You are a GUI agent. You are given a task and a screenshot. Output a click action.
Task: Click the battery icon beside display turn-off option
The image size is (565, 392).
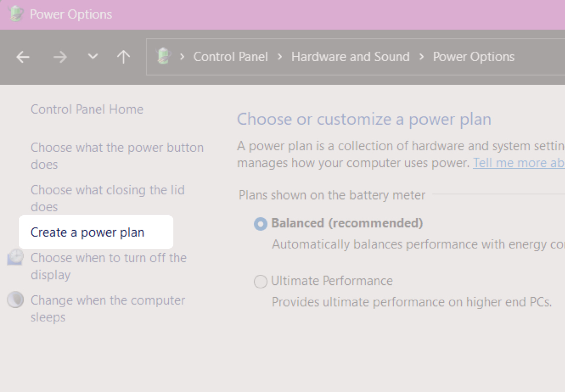click(15, 257)
